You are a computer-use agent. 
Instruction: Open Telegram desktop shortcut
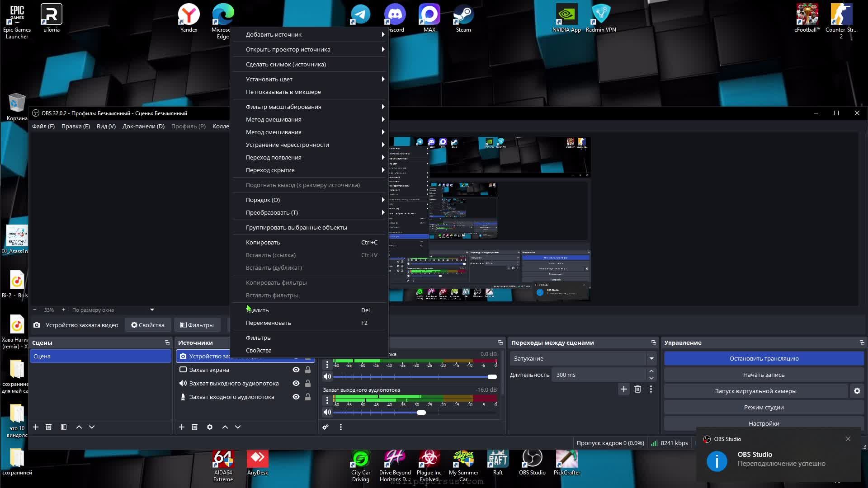point(361,14)
